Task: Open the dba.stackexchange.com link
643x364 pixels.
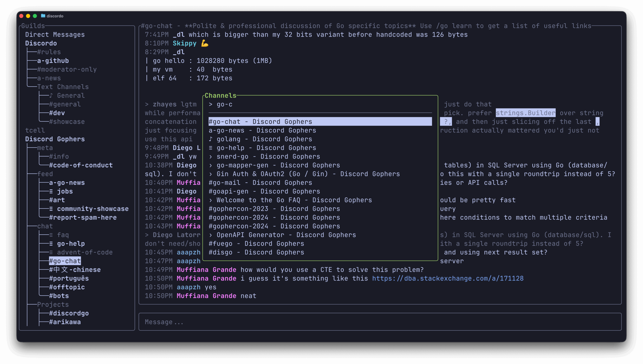Action: point(448,278)
